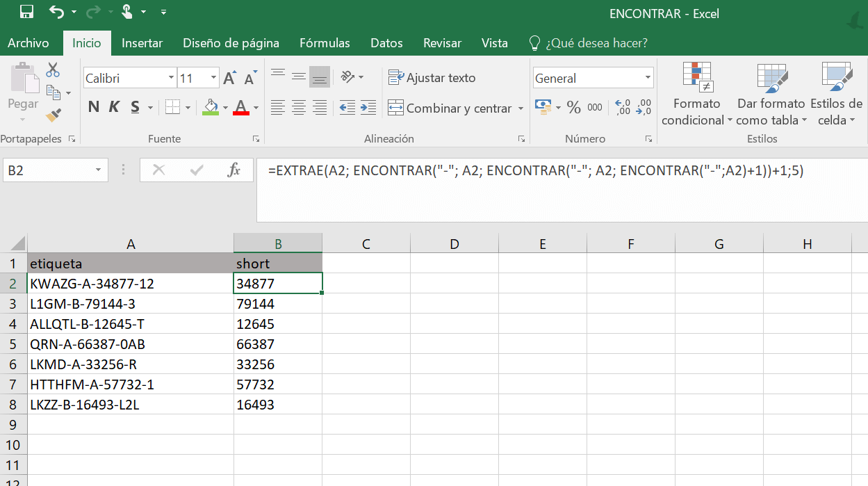
Task: Apply accounting number format
Action: [543, 107]
